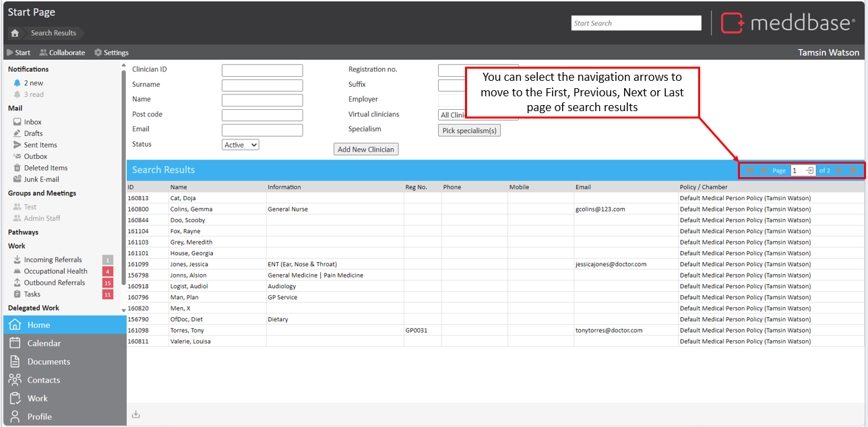Click the Add New Clinician button
Viewport: 868px width, 427px height.
click(x=366, y=150)
